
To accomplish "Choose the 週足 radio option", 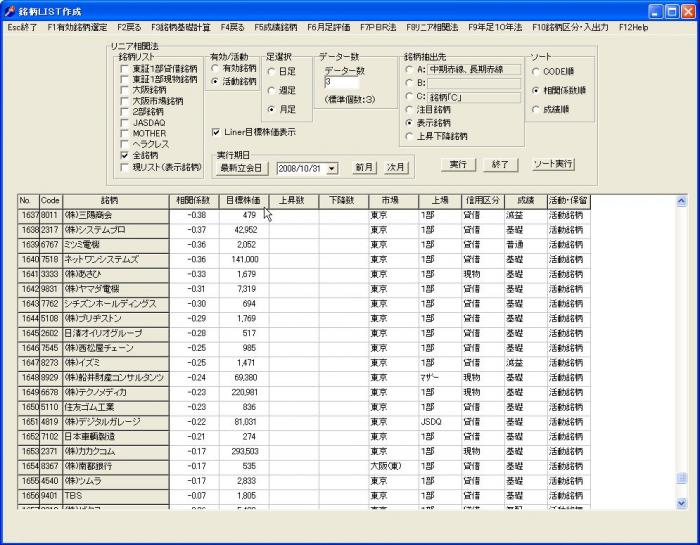I will pyautogui.click(x=271, y=91).
